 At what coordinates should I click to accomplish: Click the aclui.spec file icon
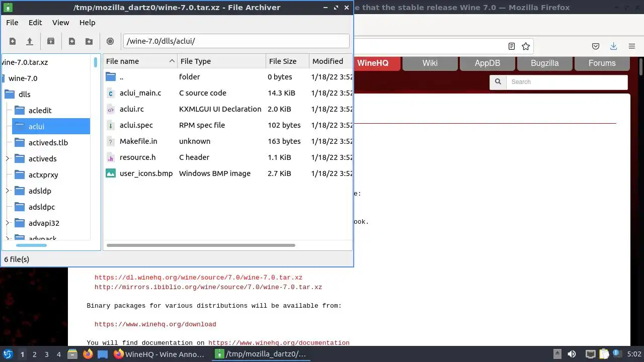pos(111,125)
